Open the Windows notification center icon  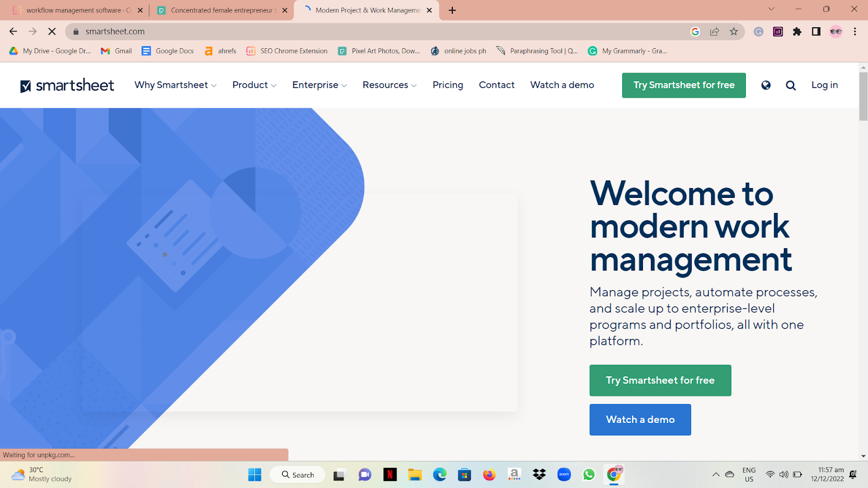[x=853, y=474]
